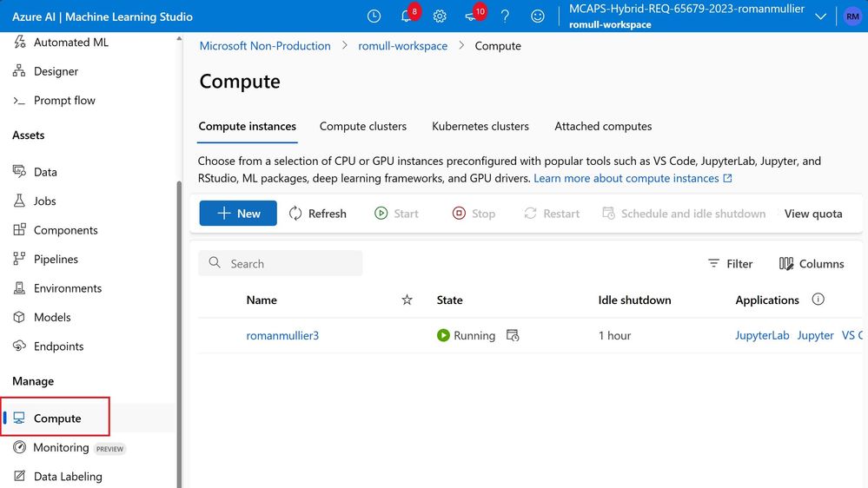This screenshot has height=488, width=868.
Task: Focus the compute Search field
Action: coord(281,263)
